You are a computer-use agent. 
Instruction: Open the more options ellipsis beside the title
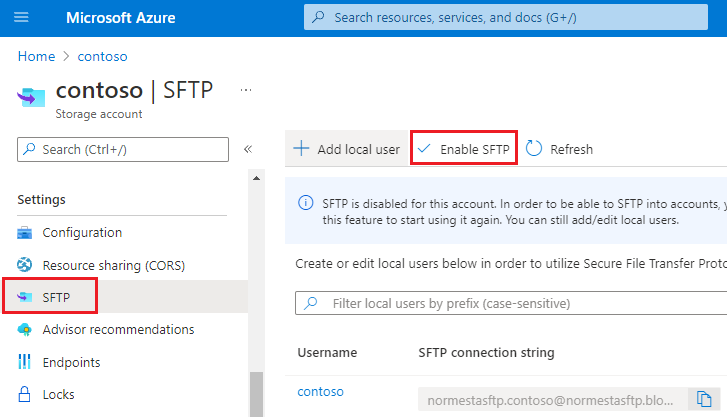245,90
